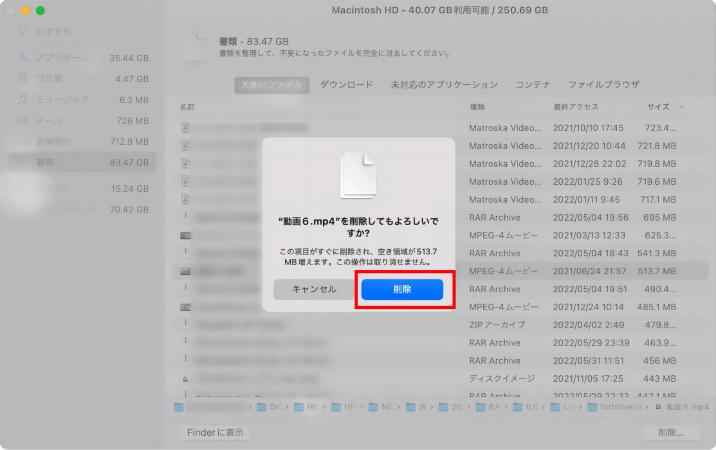Click the サイズ column sort chevron
The height and width of the screenshot is (450, 716).
click(x=681, y=107)
